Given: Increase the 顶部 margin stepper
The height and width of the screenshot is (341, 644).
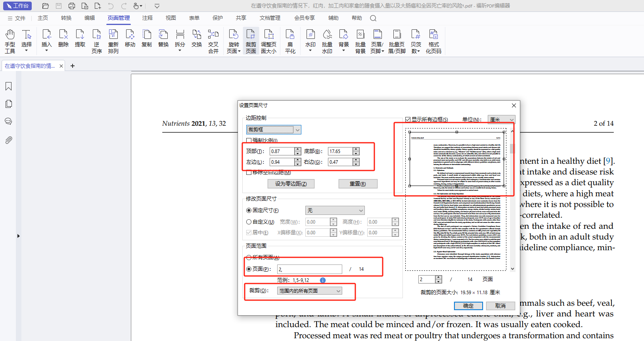Looking at the screenshot, I should (x=298, y=149).
